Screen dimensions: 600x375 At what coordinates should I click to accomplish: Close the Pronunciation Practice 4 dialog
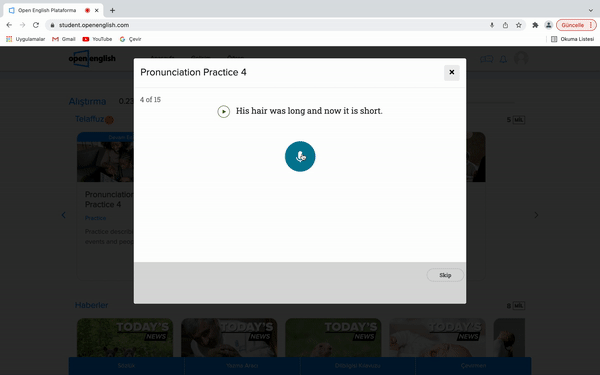[452, 72]
